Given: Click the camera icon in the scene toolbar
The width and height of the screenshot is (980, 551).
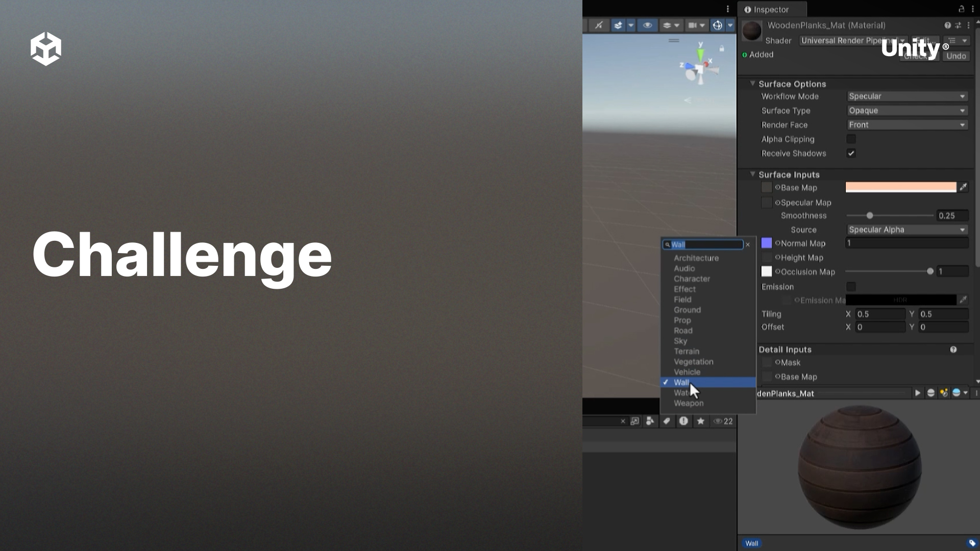Looking at the screenshot, I should pos(692,24).
